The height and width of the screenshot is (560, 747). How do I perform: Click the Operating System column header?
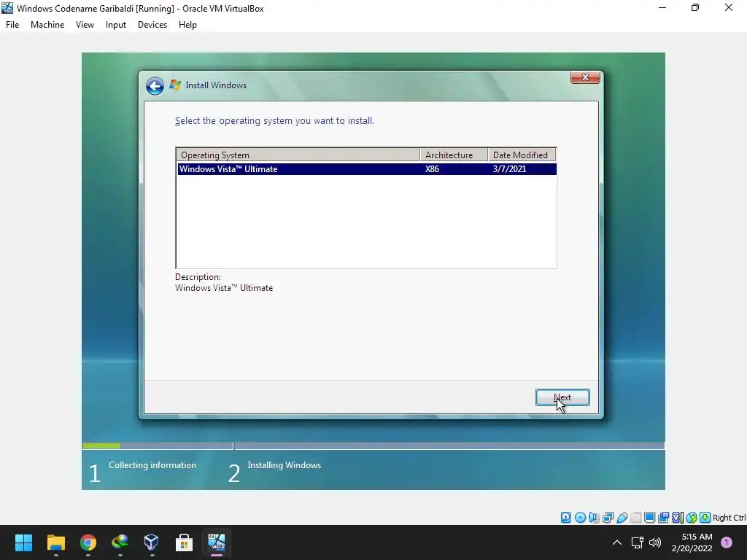(x=298, y=155)
